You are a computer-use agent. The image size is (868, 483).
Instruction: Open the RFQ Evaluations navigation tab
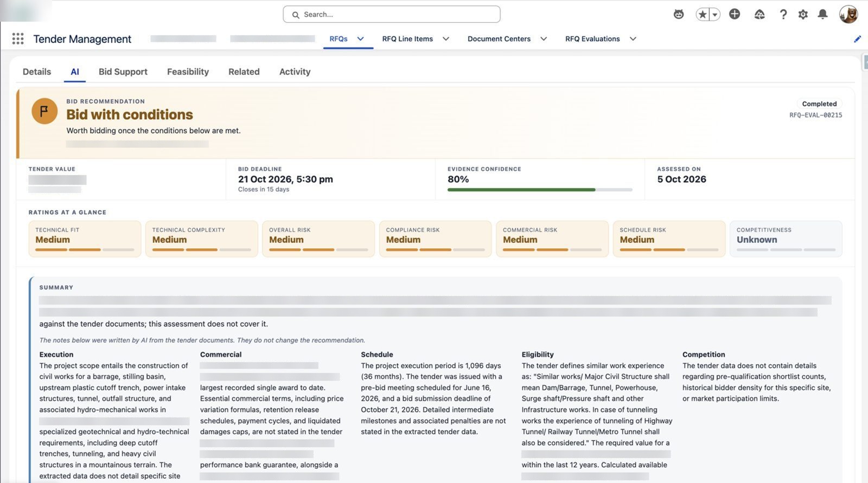coord(592,38)
